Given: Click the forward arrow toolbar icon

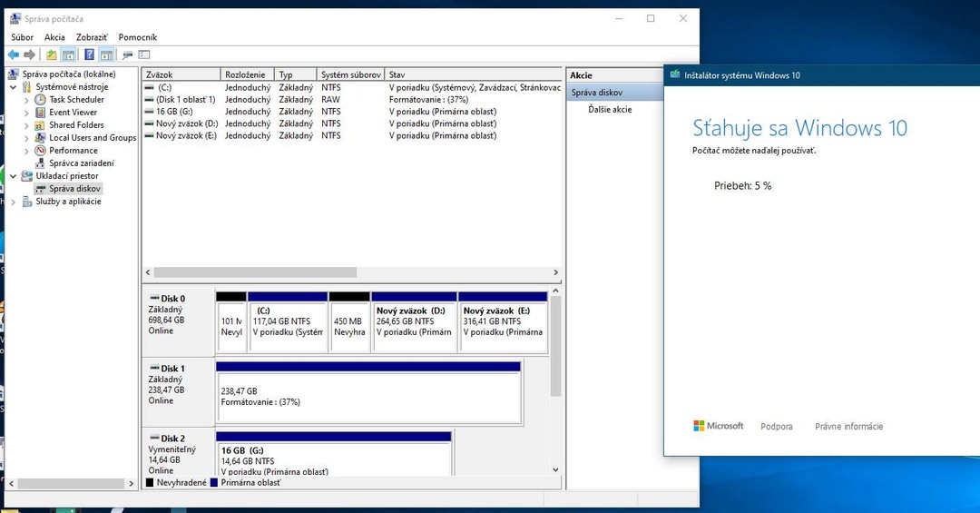Looking at the screenshot, I should (x=29, y=55).
